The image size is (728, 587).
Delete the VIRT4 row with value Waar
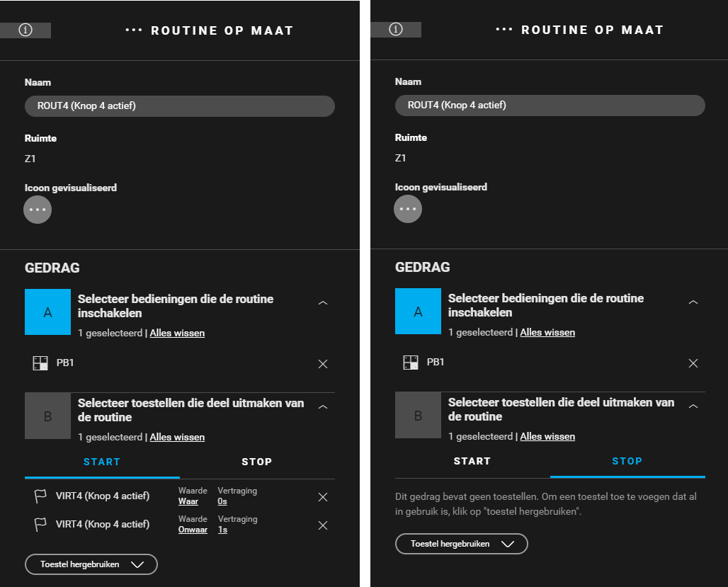[x=323, y=497]
